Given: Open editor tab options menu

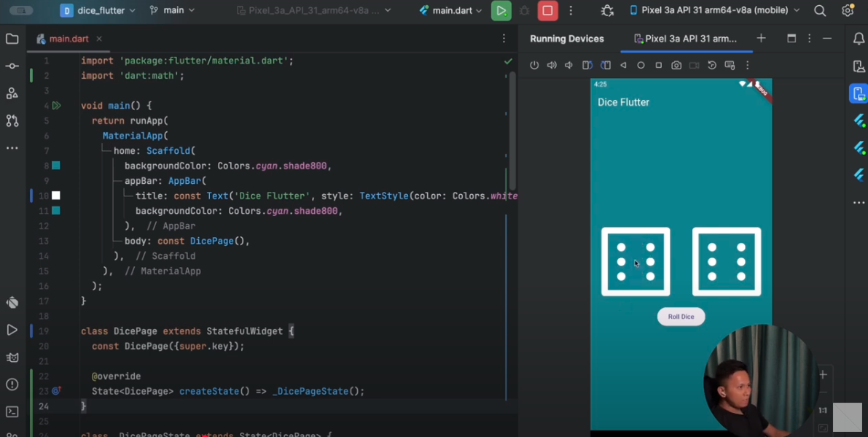Looking at the screenshot, I should [504, 39].
